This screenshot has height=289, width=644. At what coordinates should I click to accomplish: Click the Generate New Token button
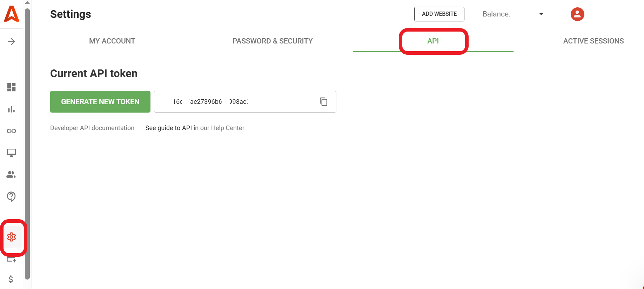pos(100,102)
